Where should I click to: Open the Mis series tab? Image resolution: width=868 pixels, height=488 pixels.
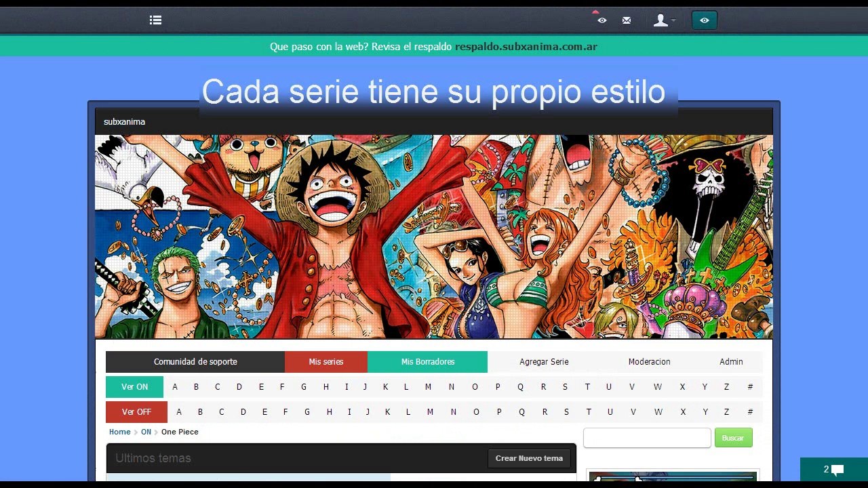tap(326, 362)
